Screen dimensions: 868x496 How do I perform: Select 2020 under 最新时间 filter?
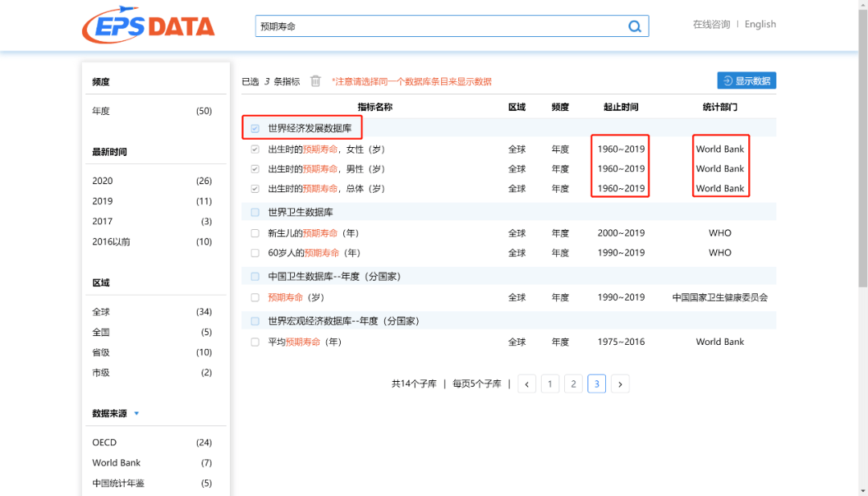[102, 180]
